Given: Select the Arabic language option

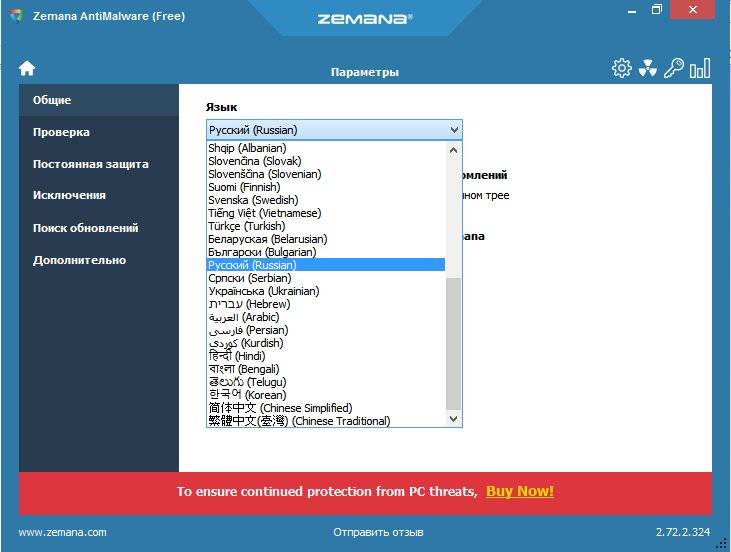Looking at the screenshot, I should tap(326, 317).
